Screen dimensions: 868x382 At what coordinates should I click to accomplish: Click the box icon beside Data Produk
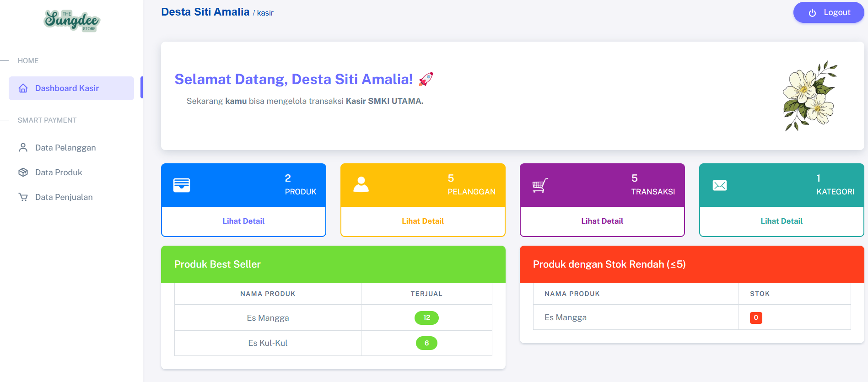(x=23, y=172)
